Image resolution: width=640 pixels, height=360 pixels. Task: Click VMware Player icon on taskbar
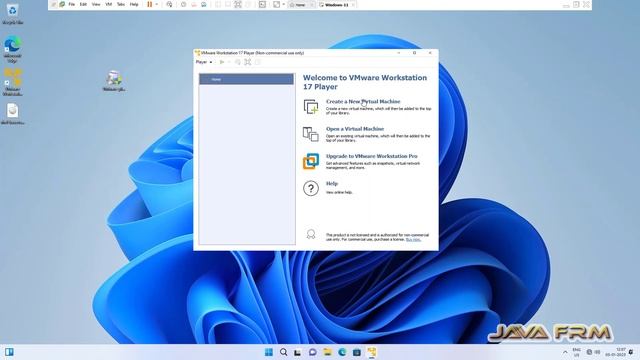[371, 352]
